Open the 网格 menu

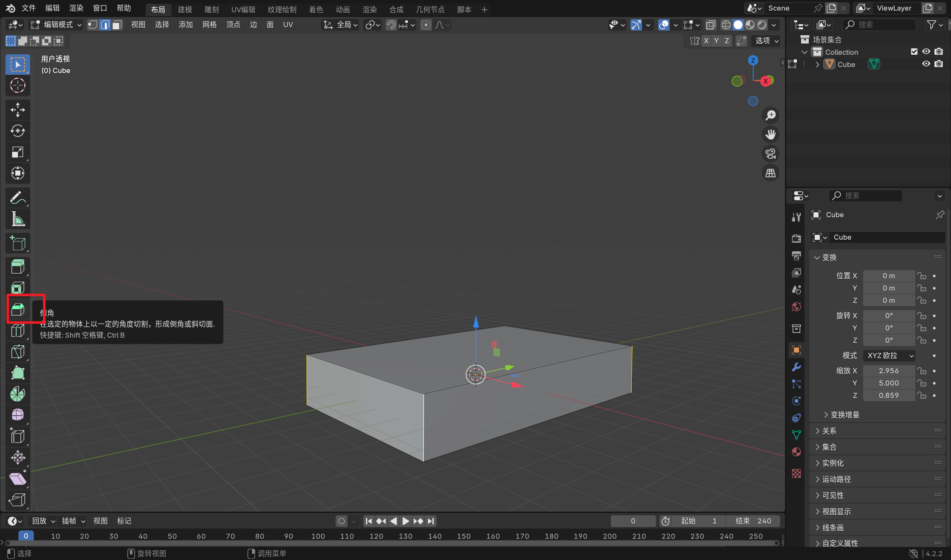209,25
